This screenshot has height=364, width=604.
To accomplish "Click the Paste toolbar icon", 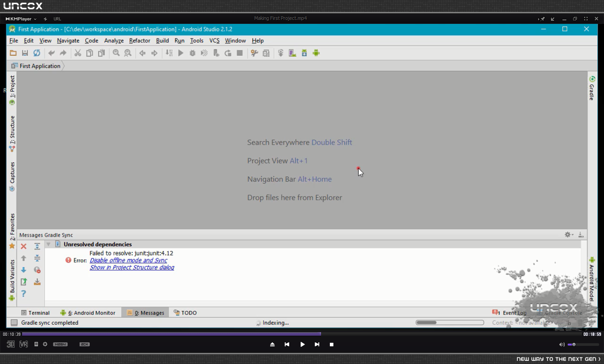I will pyautogui.click(x=101, y=53).
